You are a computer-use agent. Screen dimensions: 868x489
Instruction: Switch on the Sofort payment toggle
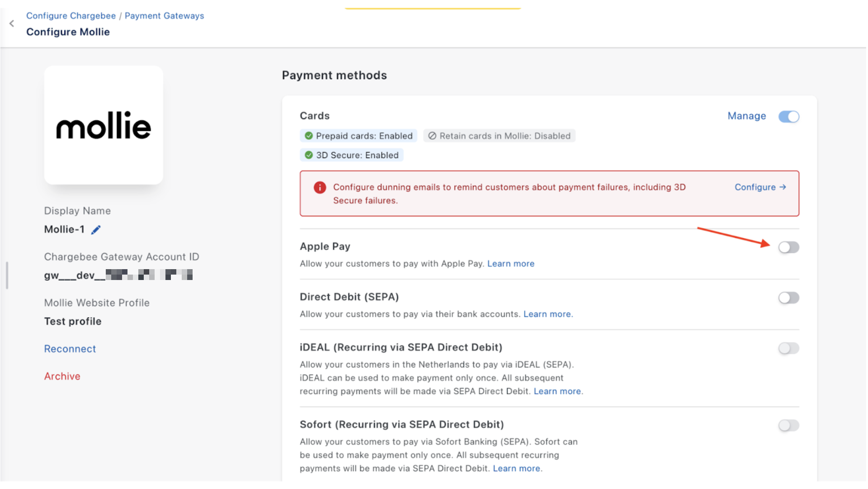788,426
